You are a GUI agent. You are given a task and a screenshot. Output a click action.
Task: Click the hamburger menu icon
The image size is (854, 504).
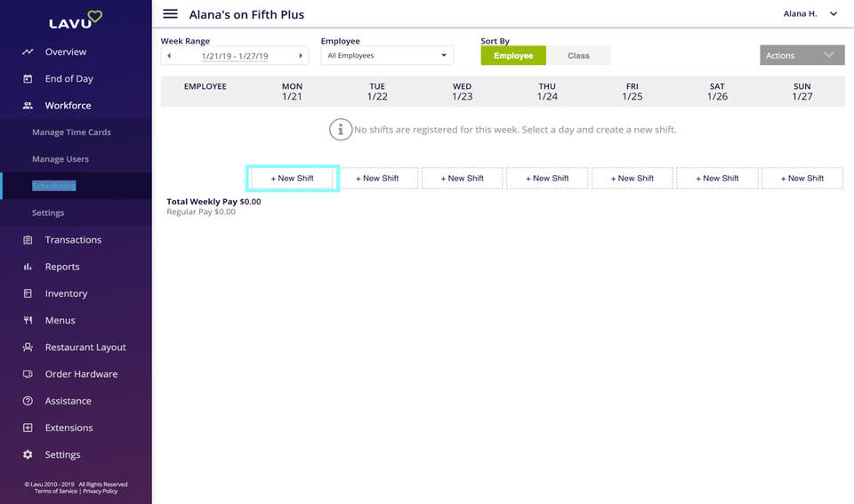tap(170, 14)
